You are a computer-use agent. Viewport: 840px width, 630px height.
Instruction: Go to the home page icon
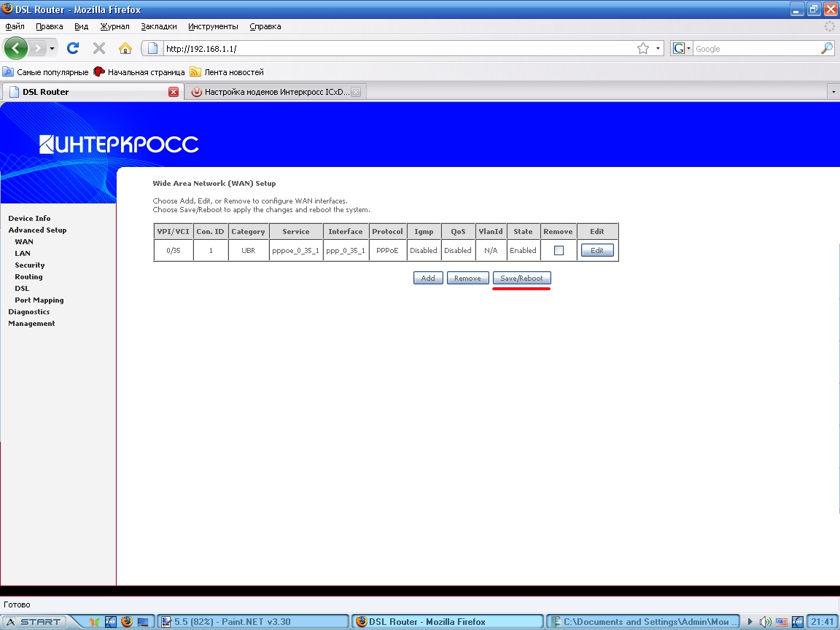125,48
